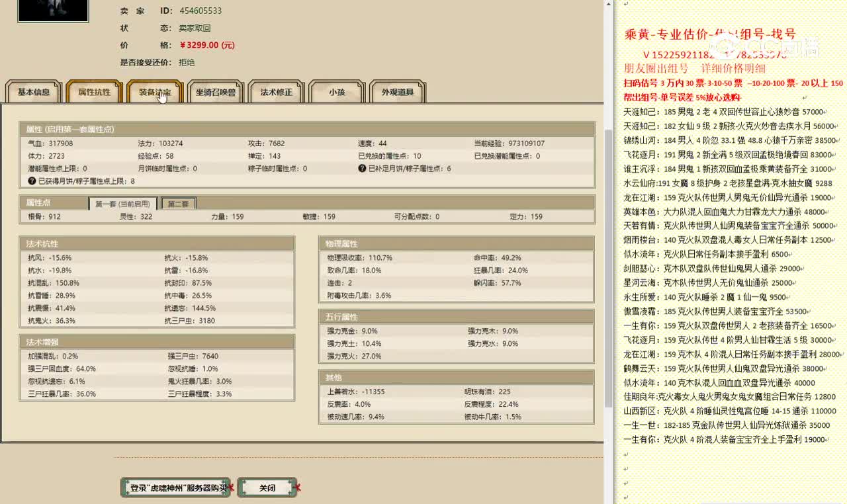
Task: Click the 法术抗性 section header
Action: coord(157,244)
